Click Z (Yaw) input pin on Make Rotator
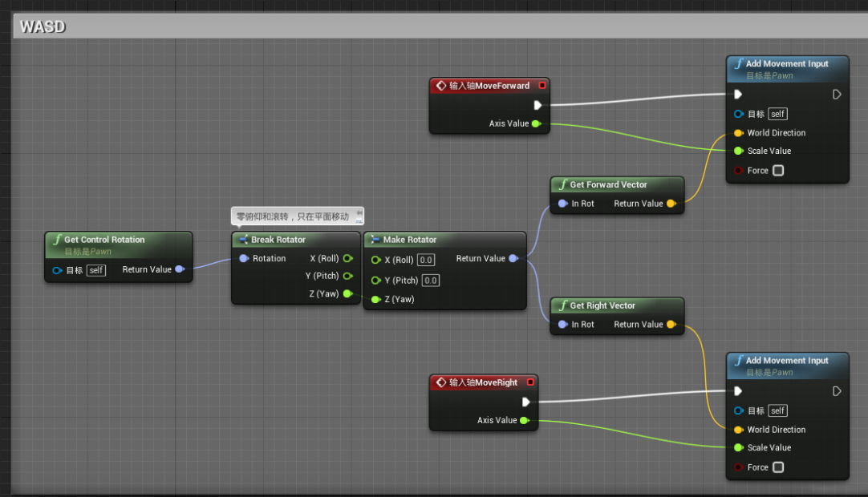The image size is (868, 497). (376, 300)
